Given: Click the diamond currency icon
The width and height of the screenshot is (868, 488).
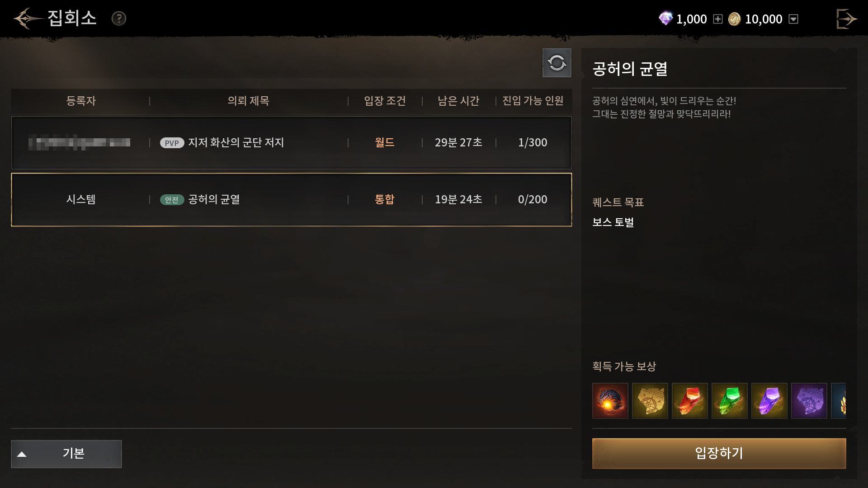Looking at the screenshot, I should point(665,19).
